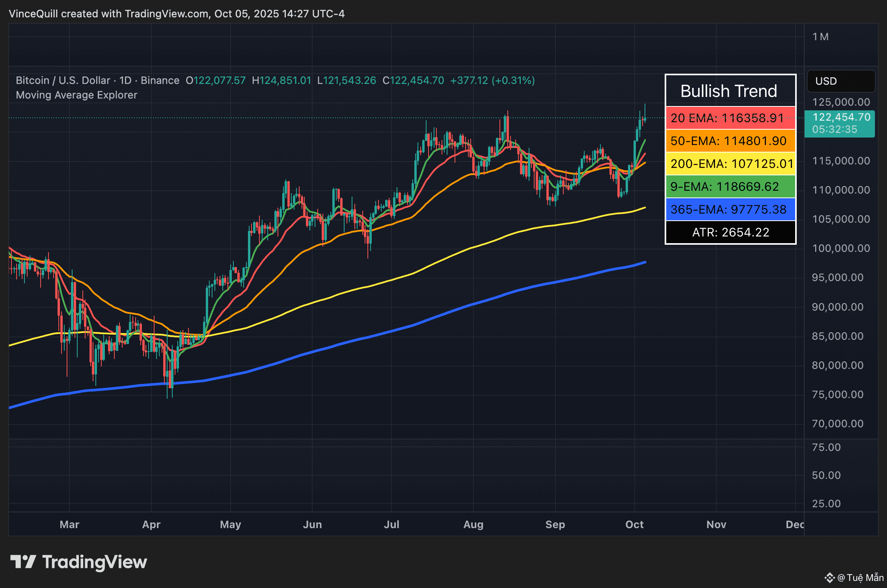This screenshot has width=887, height=588.
Task: Click the 75.00 lower pane scale label
Action: tap(826, 447)
